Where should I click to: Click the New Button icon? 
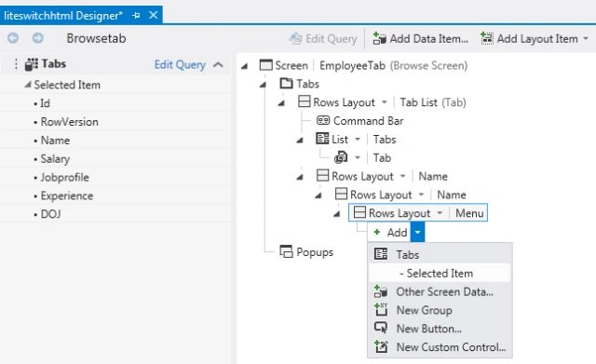click(381, 328)
